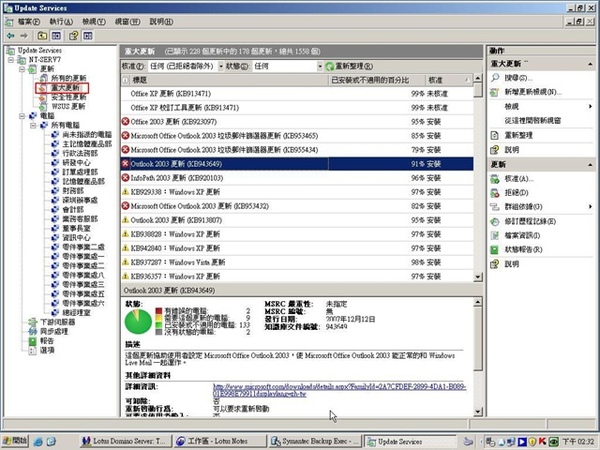Click the 下游伺服器 icon in the tree

point(33,322)
